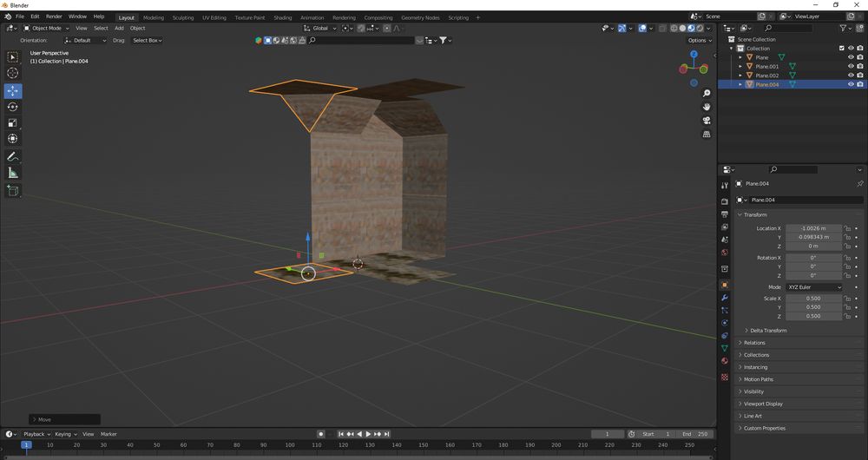Open the World properties tab
Screen dimensions: 868x460
[x=725, y=253]
